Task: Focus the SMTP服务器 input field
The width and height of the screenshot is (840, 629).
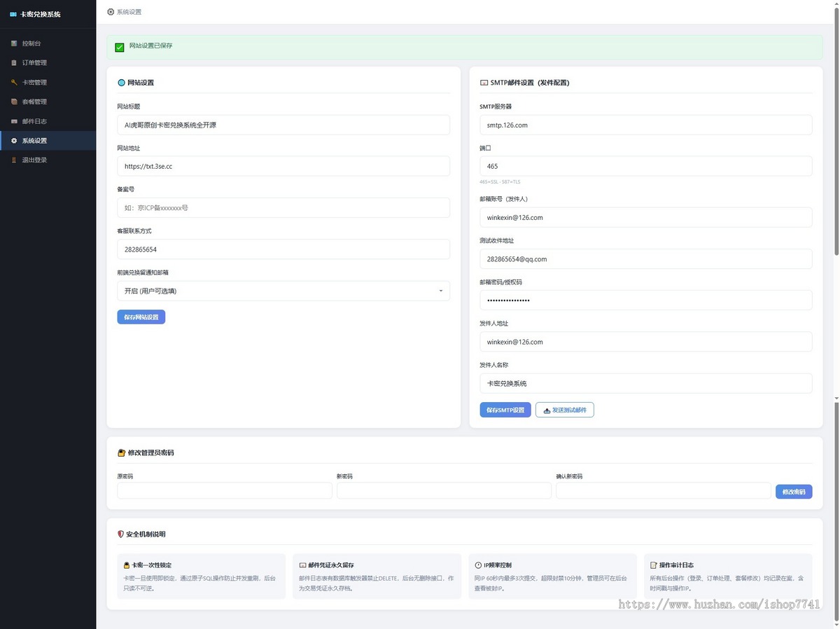Action: pos(646,125)
